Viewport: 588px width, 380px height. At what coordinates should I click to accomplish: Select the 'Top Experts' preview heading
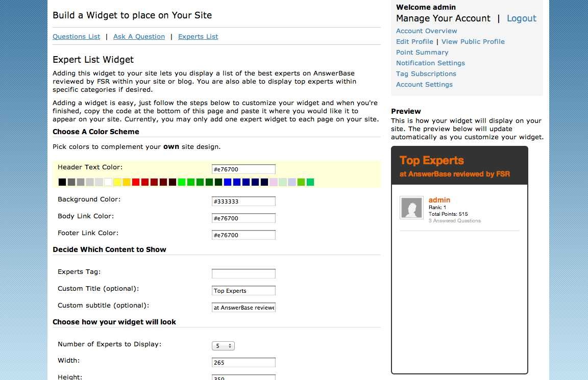coord(432,160)
